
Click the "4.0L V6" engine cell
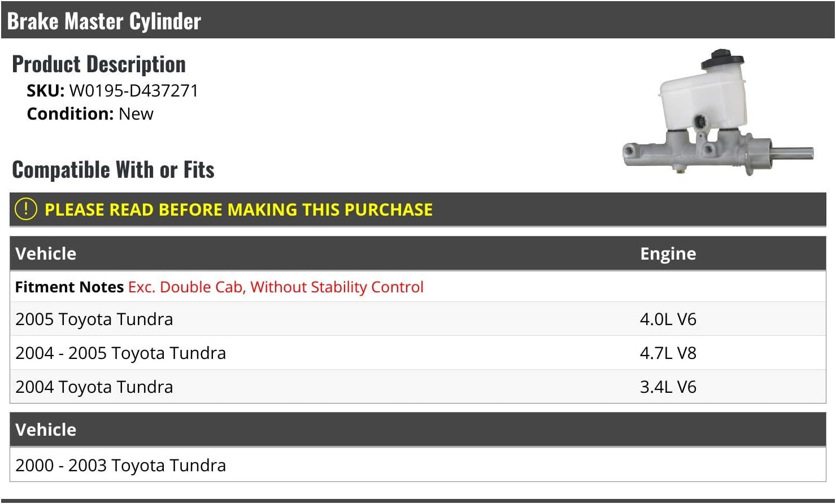pos(668,319)
